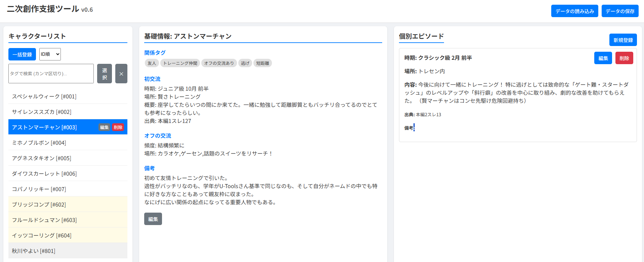Select ブリッジコンプ [#602] highlighted entry
The width and height of the screenshot is (644, 262).
click(39, 205)
